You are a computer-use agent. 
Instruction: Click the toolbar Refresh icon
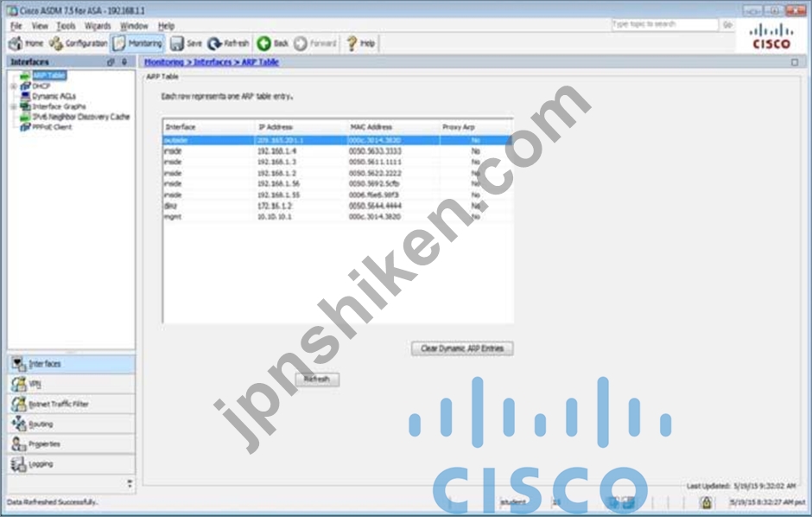(x=228, y=43)
